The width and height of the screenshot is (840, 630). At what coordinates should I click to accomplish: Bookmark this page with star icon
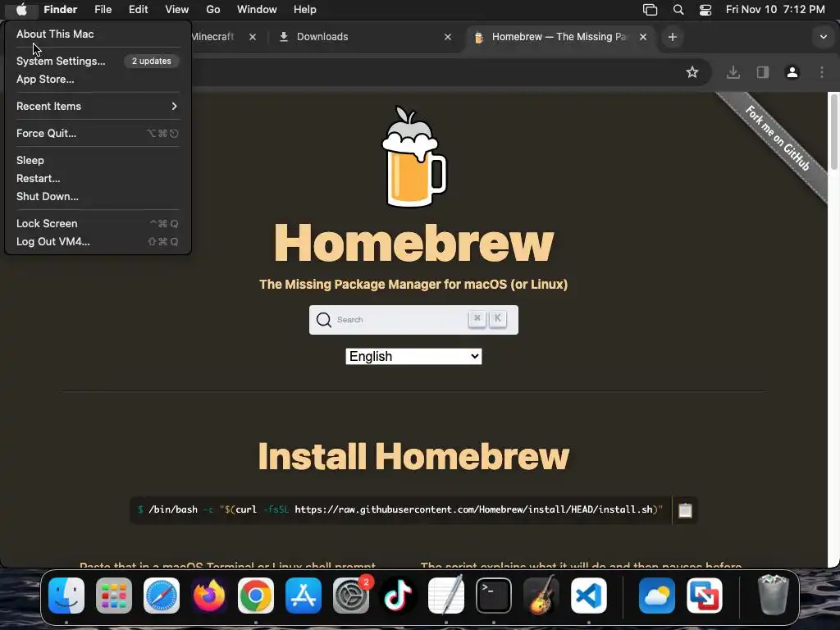(692, 72)
